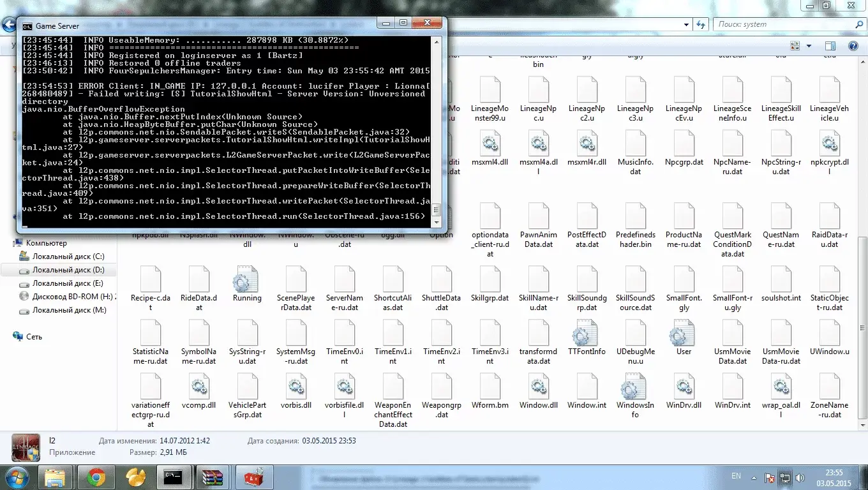Viewport: 868px width, 490px height.
Task: Open the Explorer folder taskbar button
Action: (56, 477)
